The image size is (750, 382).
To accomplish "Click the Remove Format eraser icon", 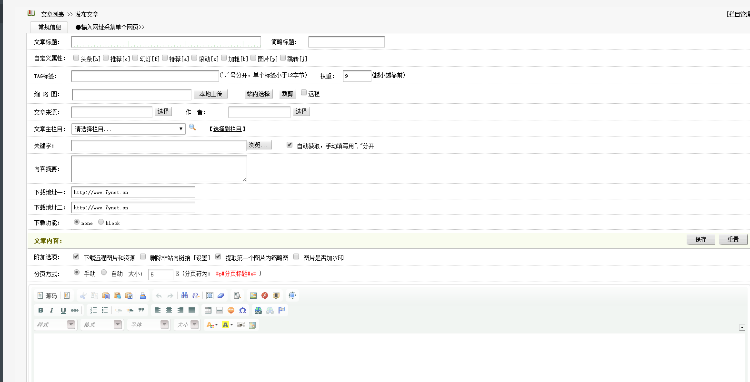I will point(221,296).
